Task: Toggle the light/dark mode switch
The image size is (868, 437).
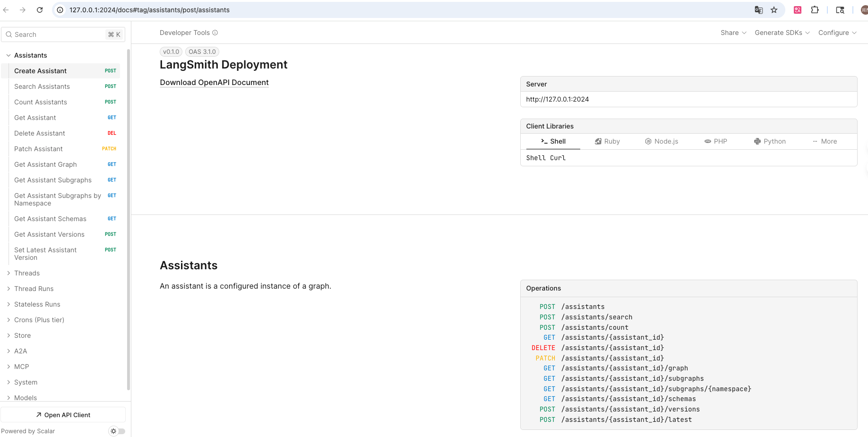Action: click(x=117, y=431)
